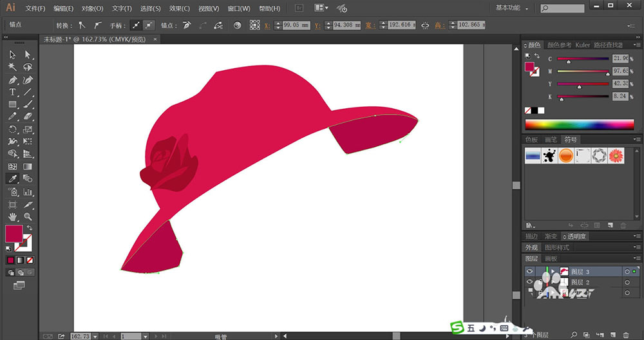Click the orange sphere symbol
This screenshot has height=340, width=644.
point(566,156)
